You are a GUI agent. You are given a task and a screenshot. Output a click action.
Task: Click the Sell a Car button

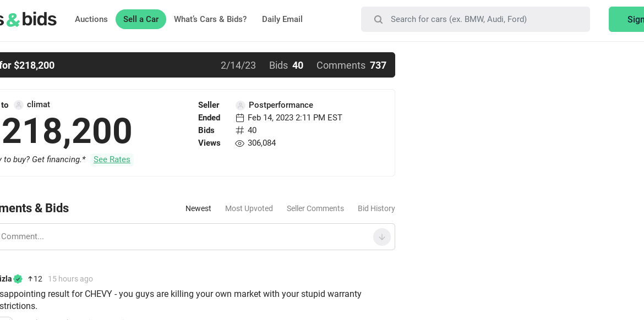pyautogui.click(x=141, y=19)
